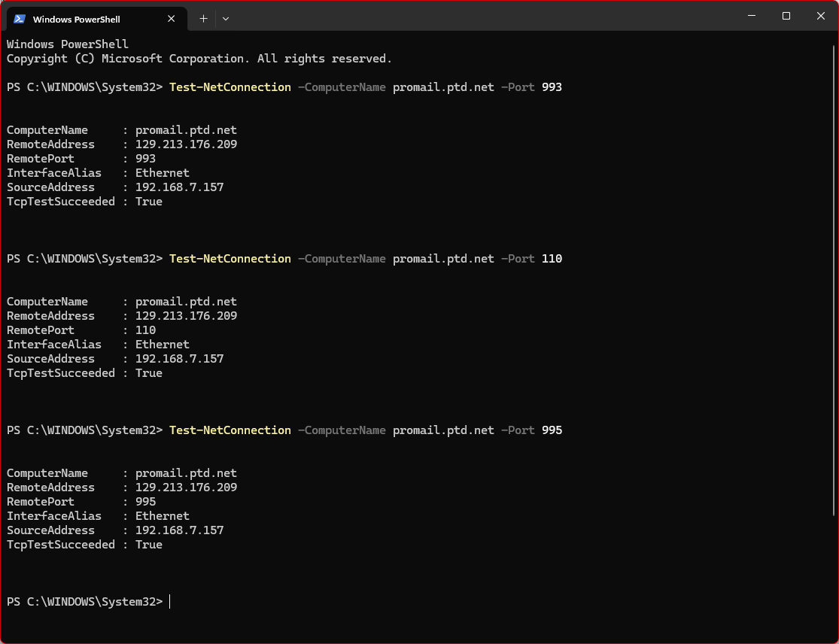839x644 pixels.
Task: Click the Test-NetConnection command with port 110
Action: (366, 259)
